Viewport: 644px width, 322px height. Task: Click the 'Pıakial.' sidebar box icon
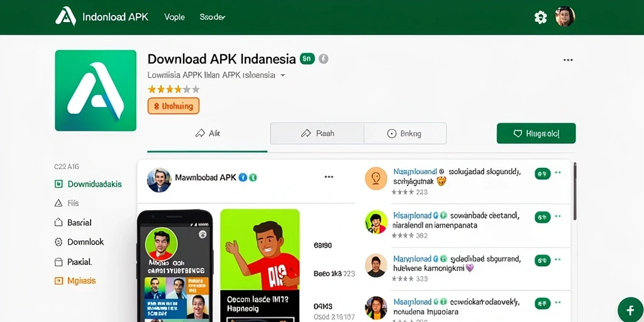58,262
